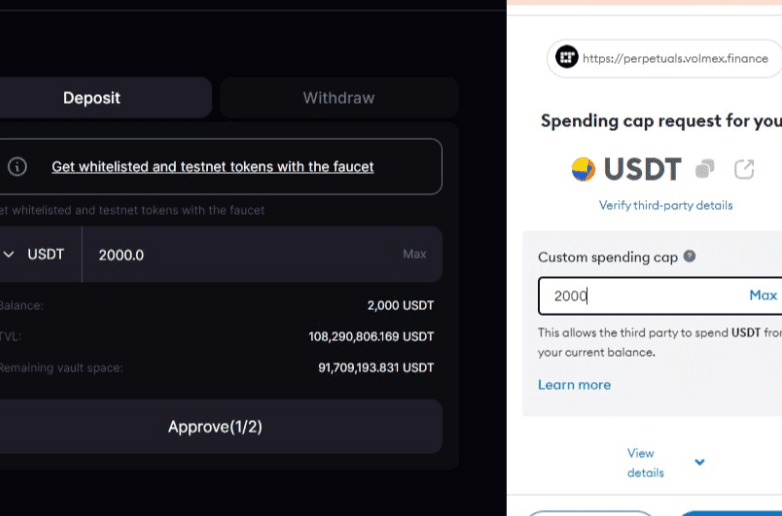Open USDT token in block explorer

point(744,169)
